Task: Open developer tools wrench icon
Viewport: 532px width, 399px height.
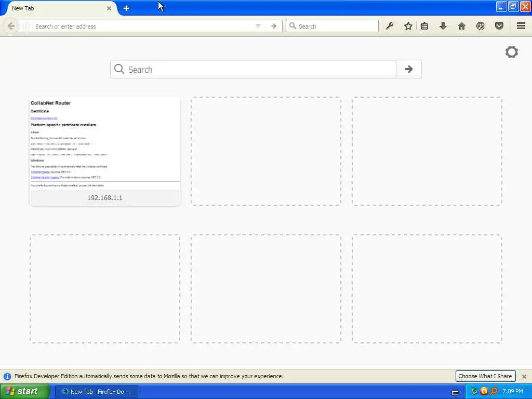Action: 390,26
